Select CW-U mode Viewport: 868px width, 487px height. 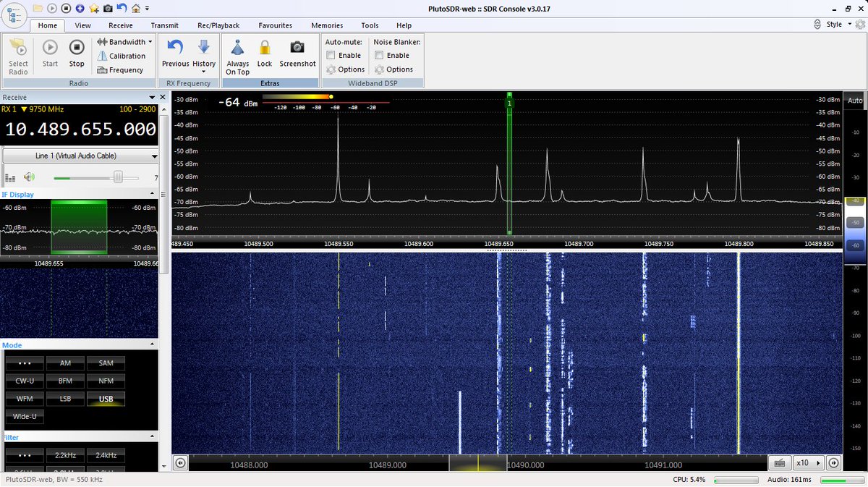[x=25, y=381]
